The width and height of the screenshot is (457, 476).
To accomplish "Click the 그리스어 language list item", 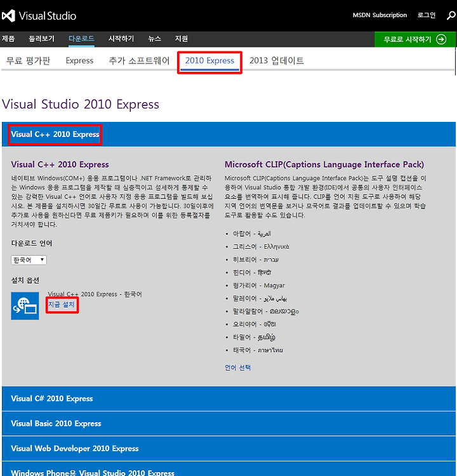I will pos(261,246).
